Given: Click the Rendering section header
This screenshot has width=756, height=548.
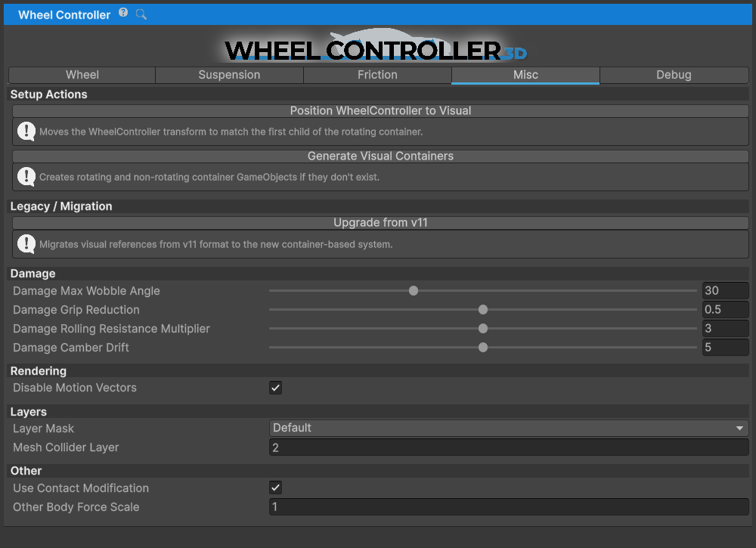Looking at the screenshot, I should click(38, 371).
